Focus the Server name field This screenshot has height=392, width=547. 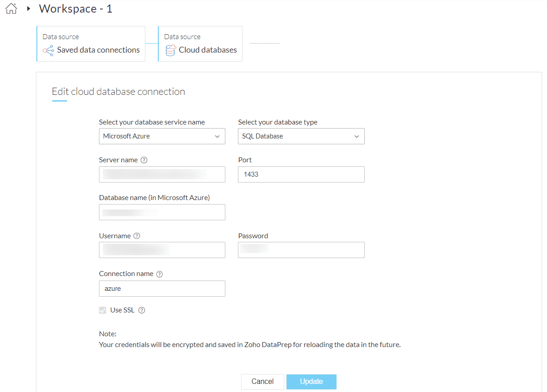point(162,174)
